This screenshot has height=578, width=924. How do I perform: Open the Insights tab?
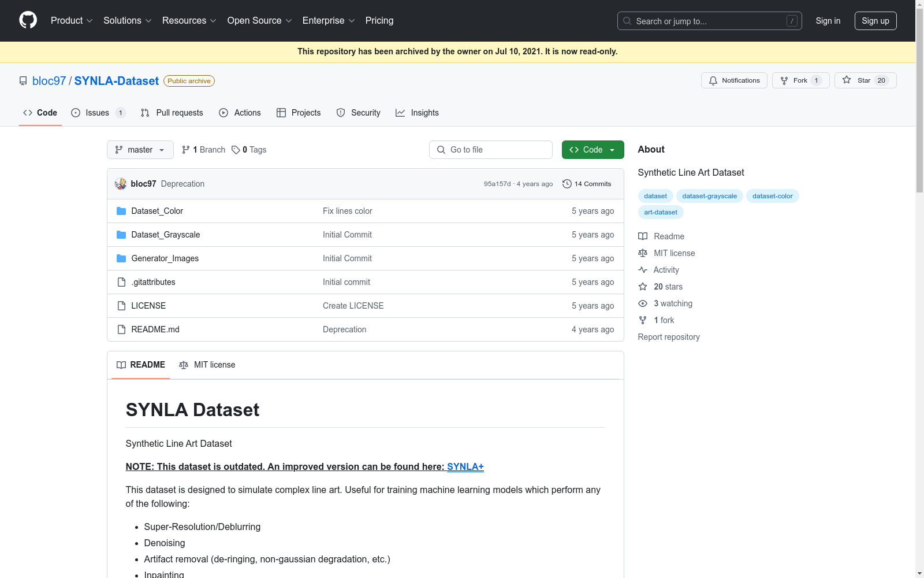417,113
